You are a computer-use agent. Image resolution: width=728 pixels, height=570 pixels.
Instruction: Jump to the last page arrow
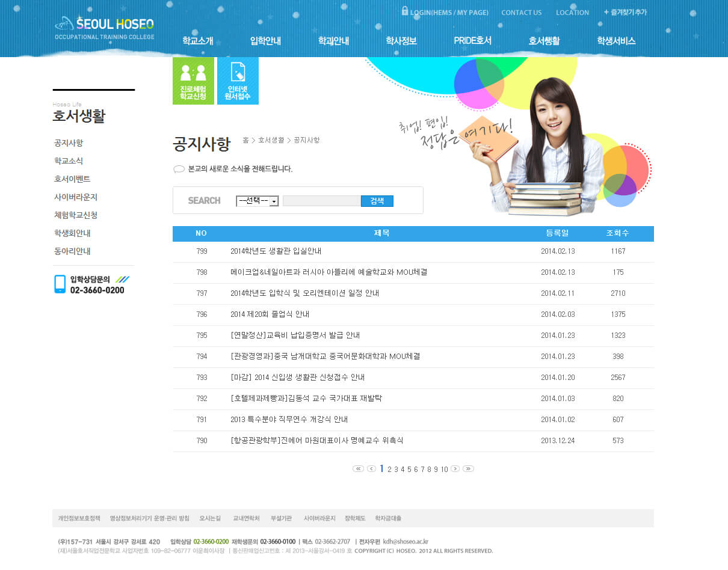pyautogui.click(x=468, y=469)
